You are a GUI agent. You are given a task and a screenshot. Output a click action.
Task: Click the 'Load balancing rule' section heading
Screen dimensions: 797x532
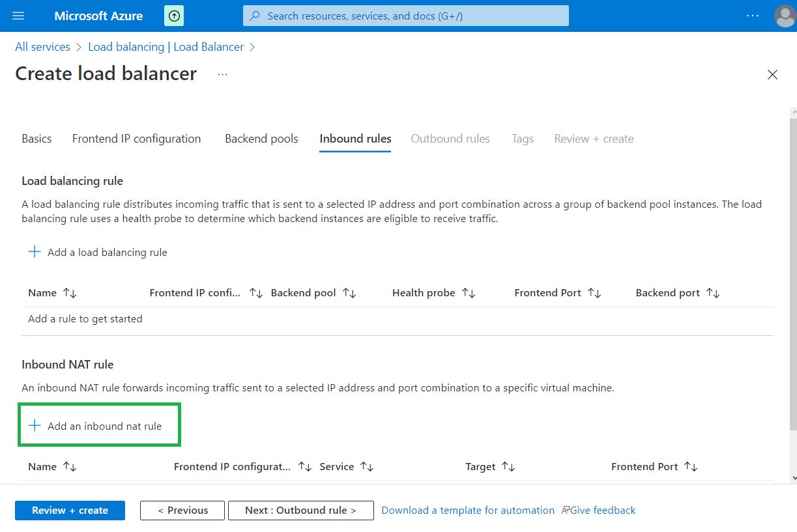click(x=72, y=181)
